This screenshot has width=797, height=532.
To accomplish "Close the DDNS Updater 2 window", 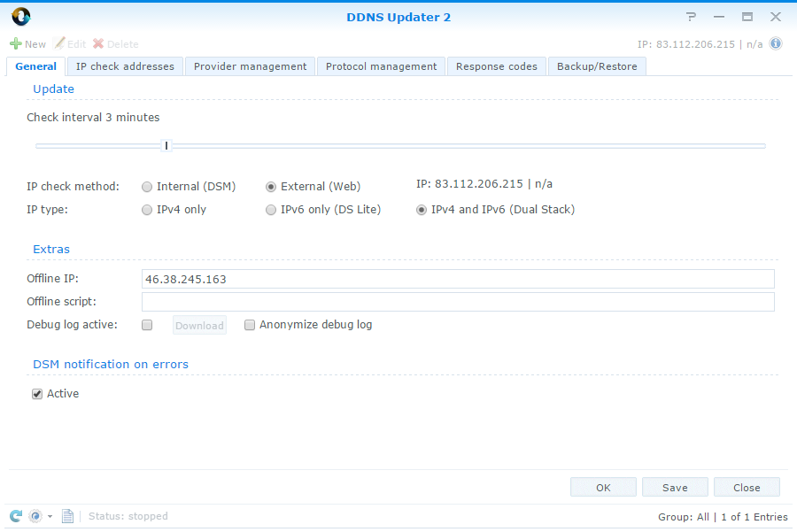I will 775,17.
